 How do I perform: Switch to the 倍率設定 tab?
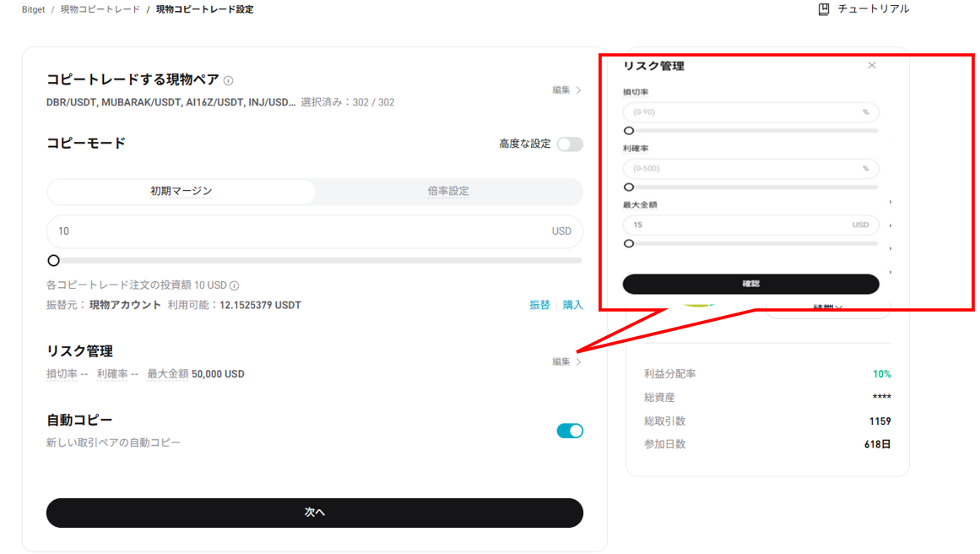pos(448,192)
